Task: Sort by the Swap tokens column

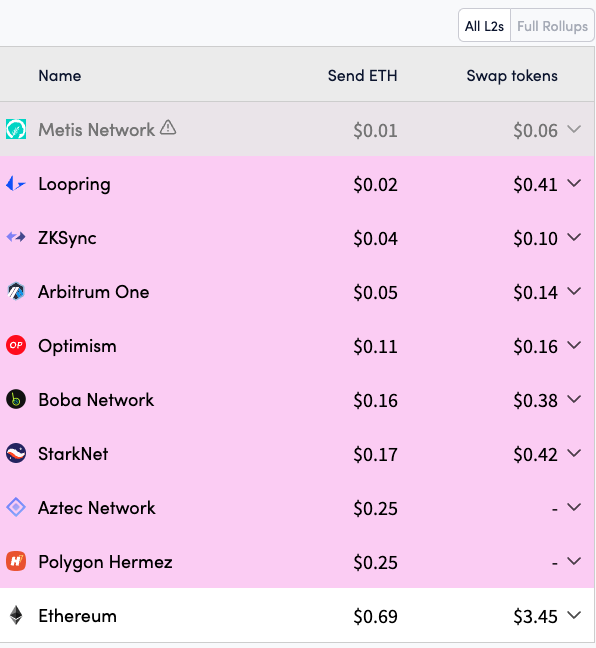Action: click(x=512, y=76)
